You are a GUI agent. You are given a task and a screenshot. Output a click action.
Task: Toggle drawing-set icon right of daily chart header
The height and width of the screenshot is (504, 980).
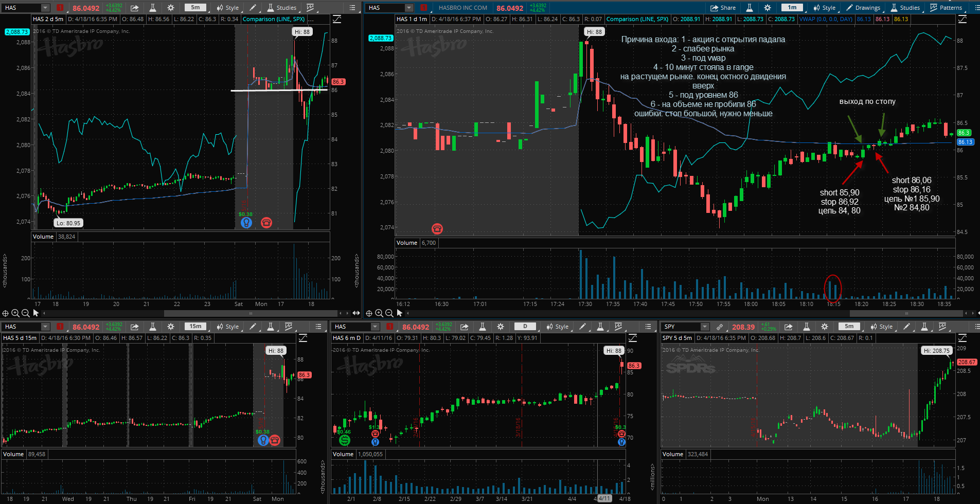633,338
